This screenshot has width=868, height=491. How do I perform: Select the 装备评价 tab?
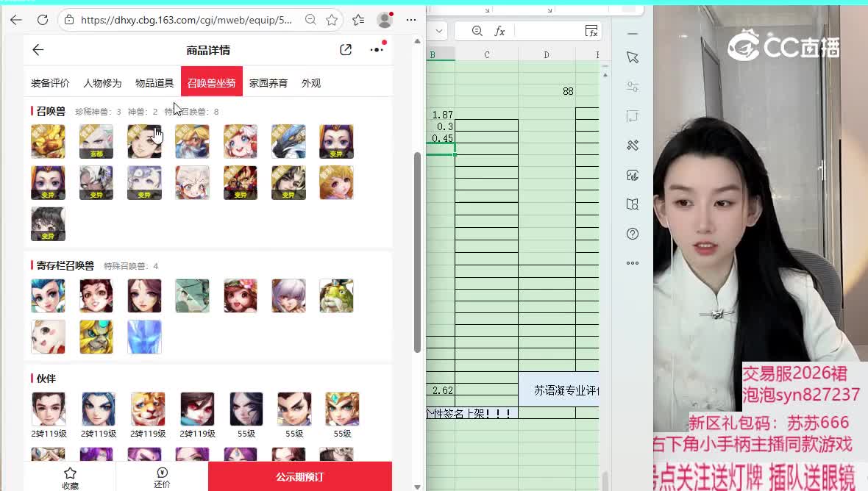tap(50, 83)
